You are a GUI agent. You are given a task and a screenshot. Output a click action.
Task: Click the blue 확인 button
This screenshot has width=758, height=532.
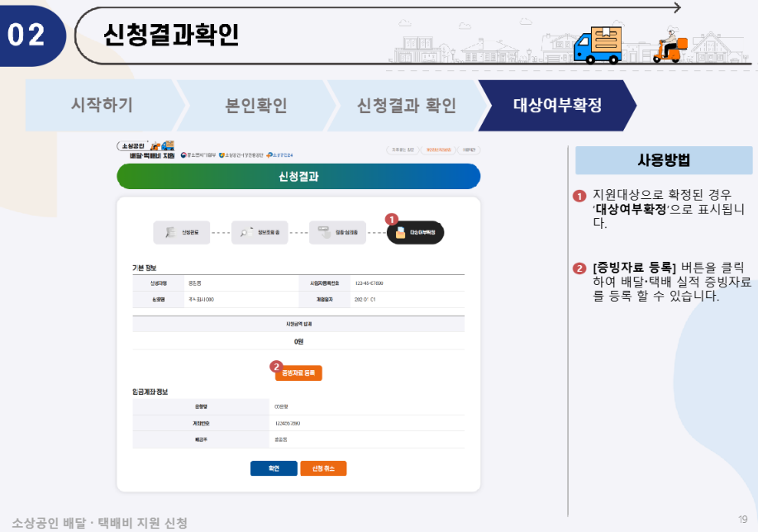[x=274, y=468]
